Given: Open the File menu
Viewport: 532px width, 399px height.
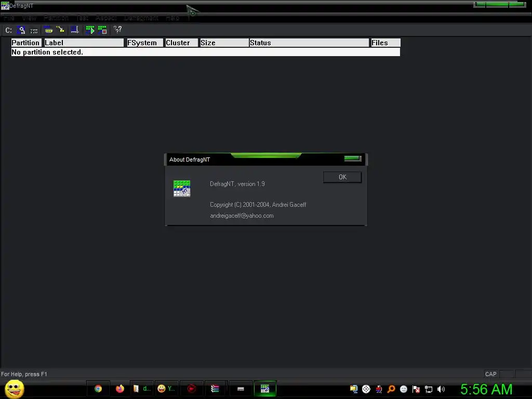Looking at the screenshot, I should tap(9, 18).
